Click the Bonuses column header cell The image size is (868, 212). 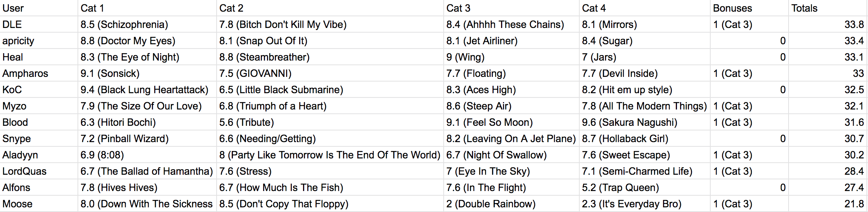point(749,8)
